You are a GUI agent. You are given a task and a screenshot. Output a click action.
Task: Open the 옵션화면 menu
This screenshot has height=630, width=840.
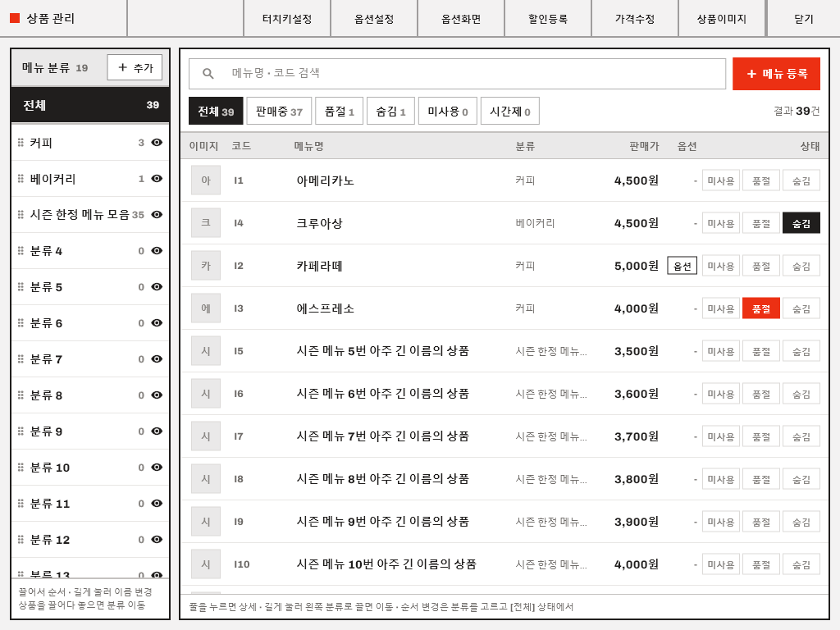tap(461, 19)
